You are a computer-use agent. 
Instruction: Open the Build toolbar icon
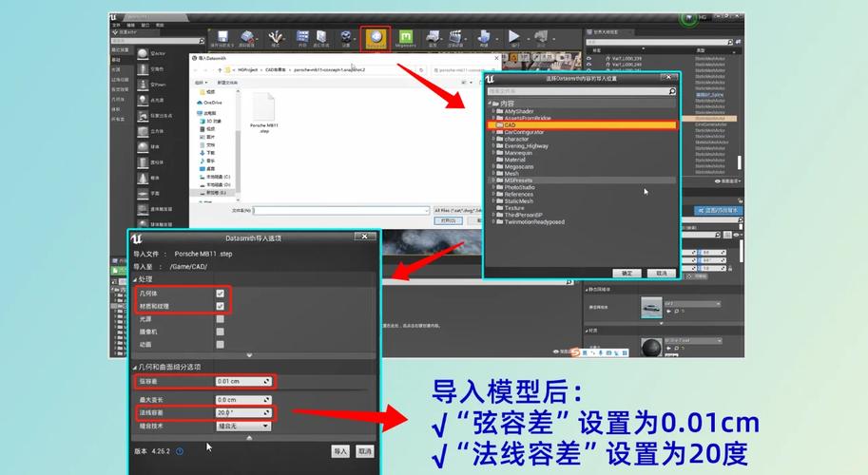(x=484, y=37)
